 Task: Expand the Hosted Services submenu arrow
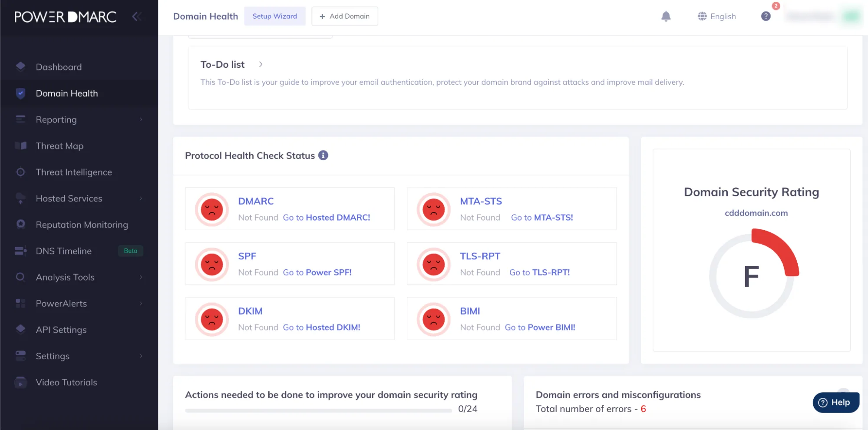click(141, 198)
